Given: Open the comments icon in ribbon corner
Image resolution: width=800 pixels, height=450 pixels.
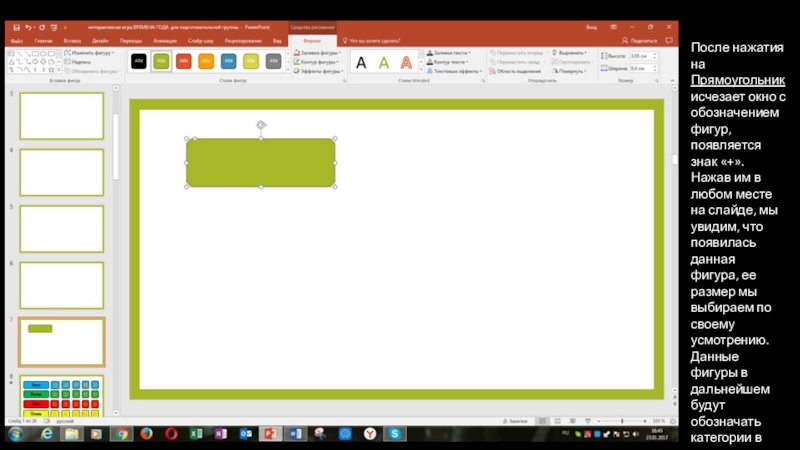Looking at the screenshot, I should click(669, 41).
